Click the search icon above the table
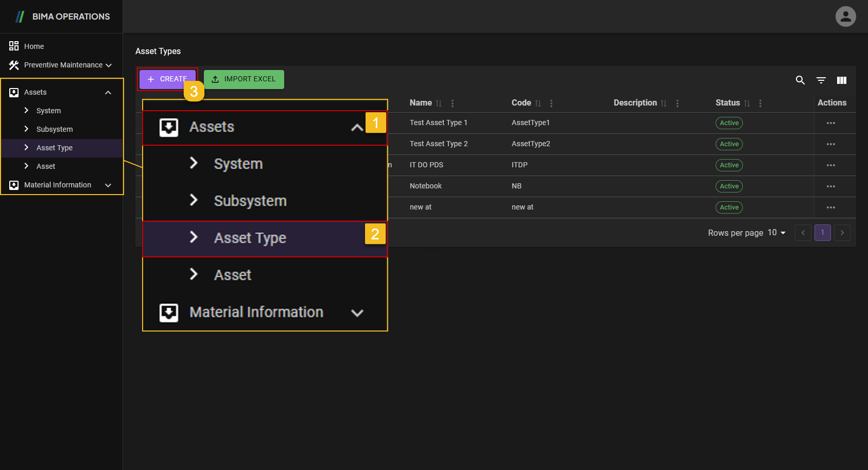868x470 pixels. click(x=800, y=80)
